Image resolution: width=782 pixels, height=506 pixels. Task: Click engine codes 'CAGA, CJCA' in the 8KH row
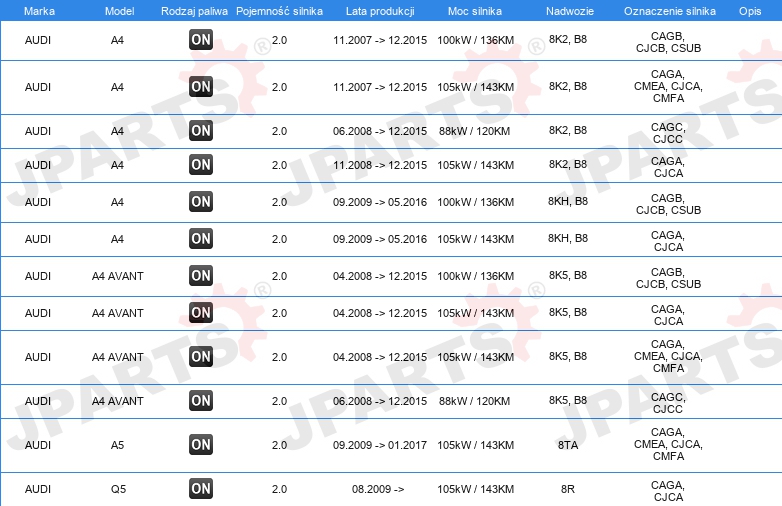(x=668, y=241)
